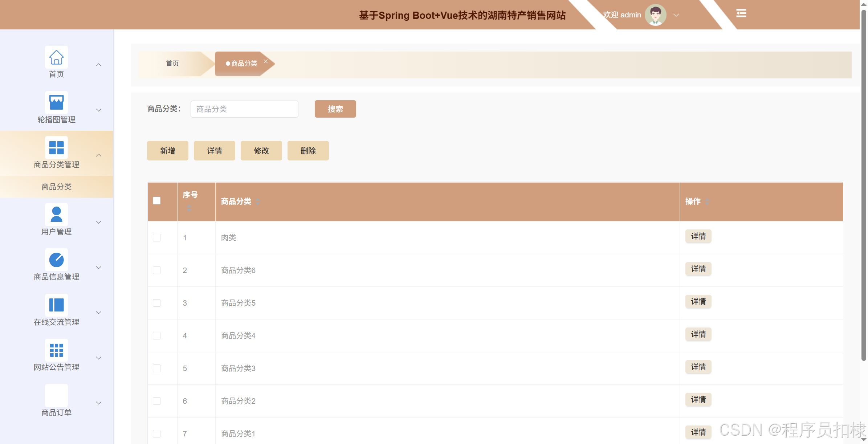This screenshot has width=868, height=444.
Task: Click the product info management icon
Action: coord(56,260)
